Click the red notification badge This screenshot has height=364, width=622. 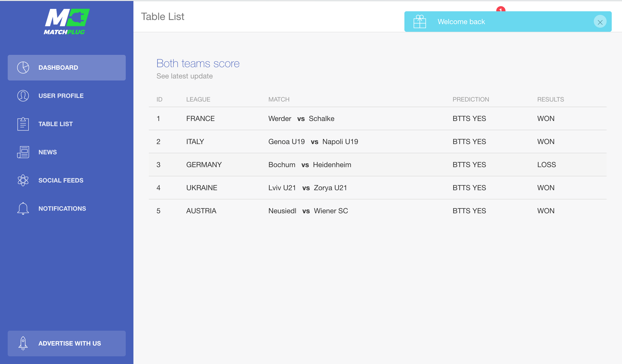501,9
